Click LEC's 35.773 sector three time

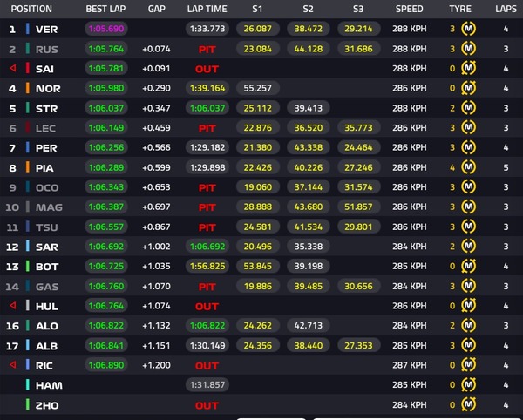click(x=358, y=128)
